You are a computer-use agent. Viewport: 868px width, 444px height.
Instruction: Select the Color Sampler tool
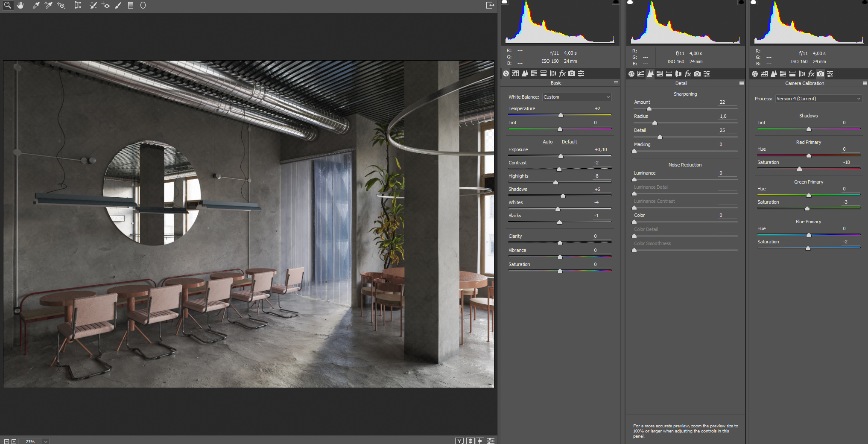click(x=48, y=6)
